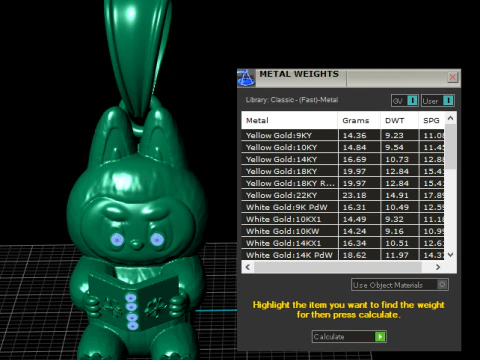Image resolution: width=480 pixels, height=360 pixels.
Task: Click the 14.36 grams value
Action: click(354, 135)
